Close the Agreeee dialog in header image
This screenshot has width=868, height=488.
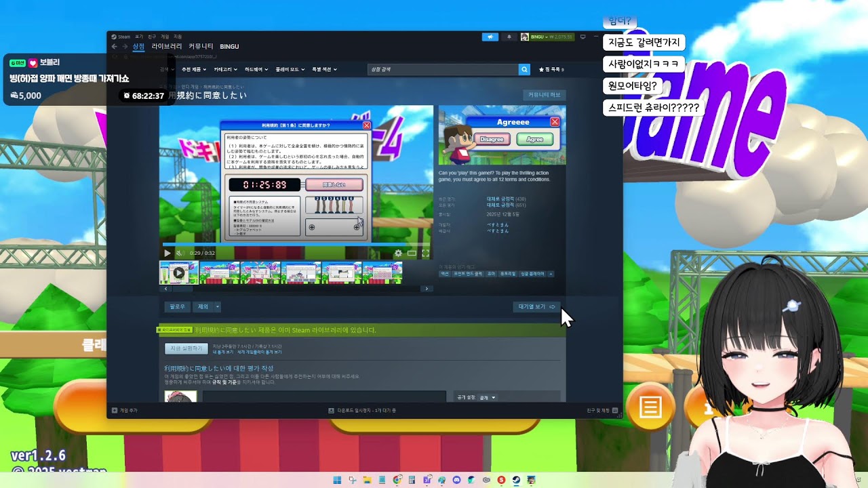click(555, 122)
